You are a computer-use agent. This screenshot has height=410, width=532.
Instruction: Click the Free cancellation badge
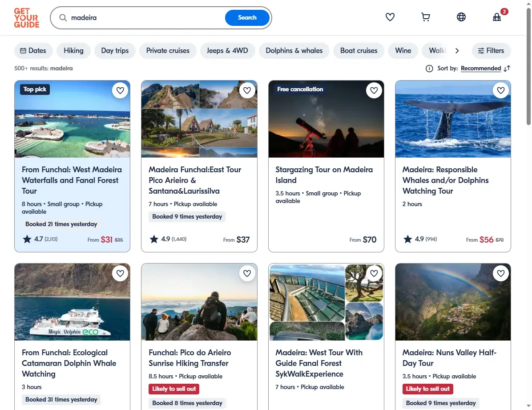pyautogui.click(x=300, y=89)
